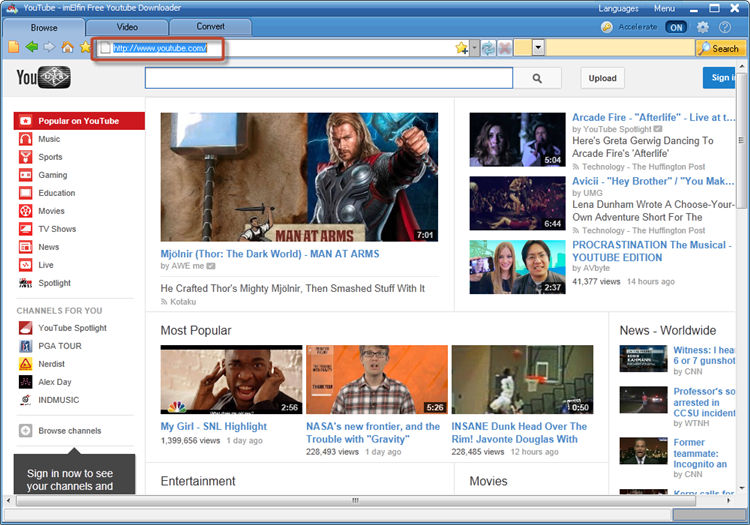The height and width of the screenshot is (525, 750).
Task: Open PROCRASTINATION The Musical video link
Action: [651, 251]
